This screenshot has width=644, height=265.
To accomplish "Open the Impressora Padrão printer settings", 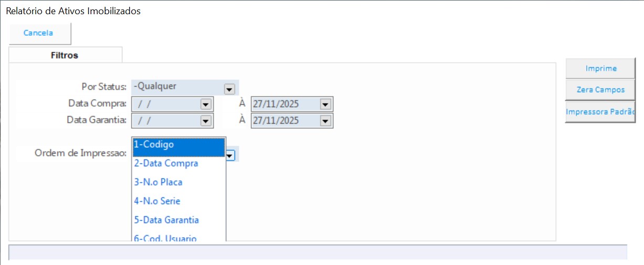I will (x=600, y=112).
